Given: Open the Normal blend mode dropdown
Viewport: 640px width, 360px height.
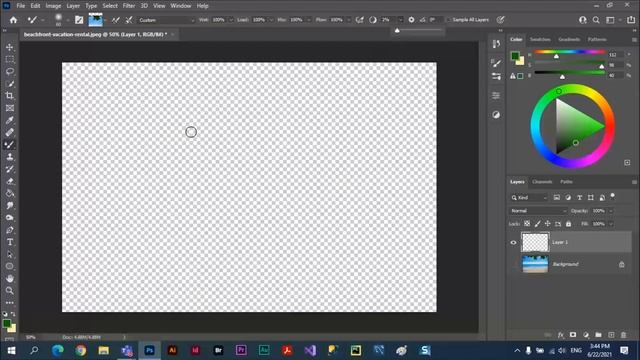Looking at the screenshot, I should [x=538, y=211].
